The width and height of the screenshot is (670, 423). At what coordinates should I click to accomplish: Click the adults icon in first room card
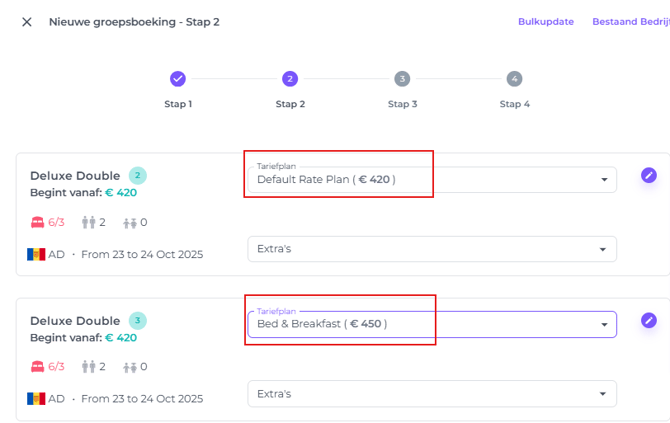tap(89, 222)
